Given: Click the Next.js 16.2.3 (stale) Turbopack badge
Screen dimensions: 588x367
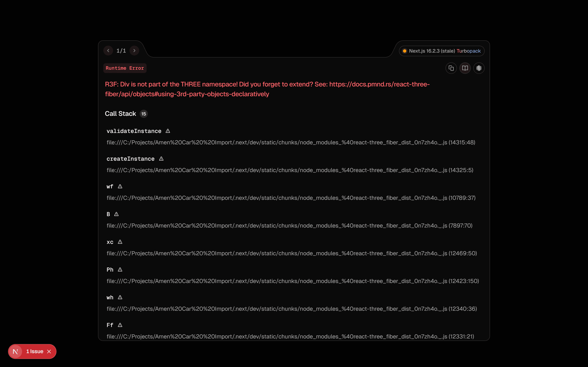Looking at the screenshot, I should (441, 51).
